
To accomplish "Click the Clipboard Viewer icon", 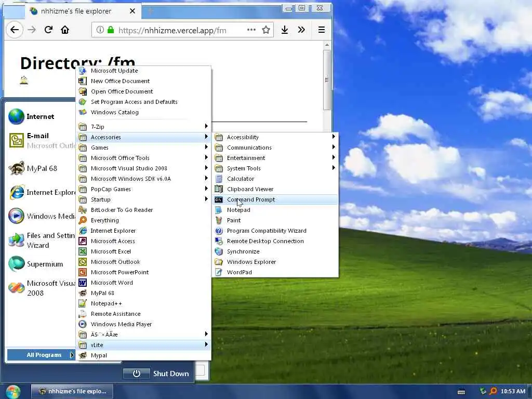I will (219, 189).
